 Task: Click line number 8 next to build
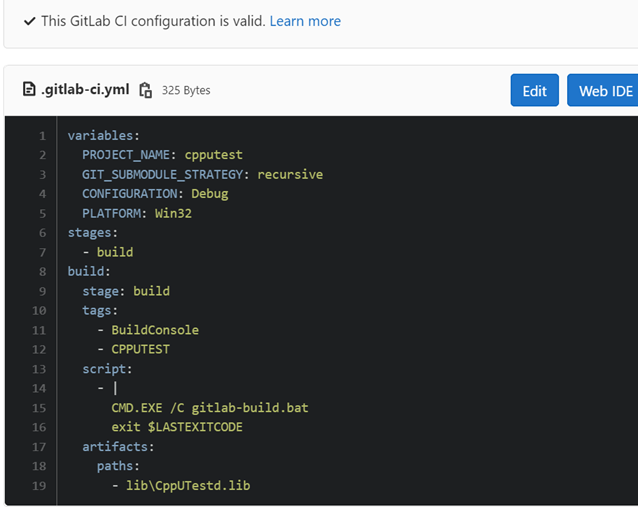42,272
